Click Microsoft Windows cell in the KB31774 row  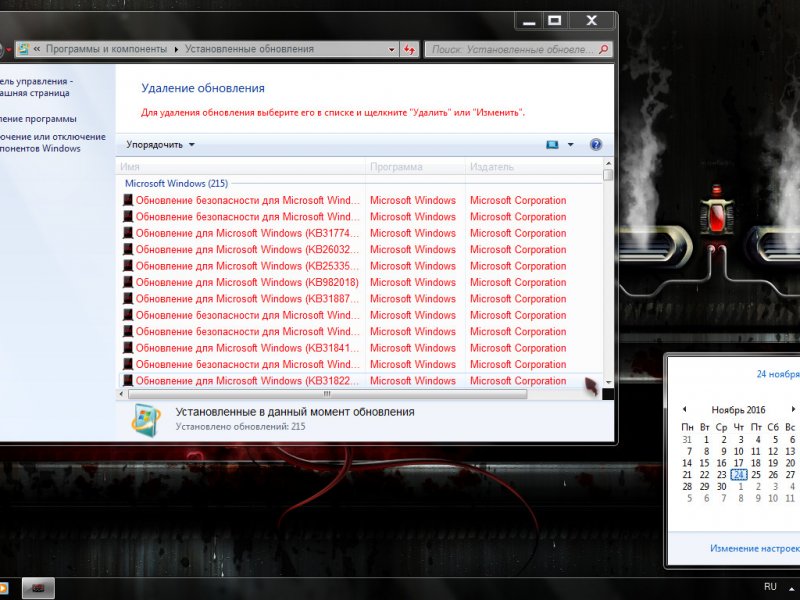coord(413,233)
